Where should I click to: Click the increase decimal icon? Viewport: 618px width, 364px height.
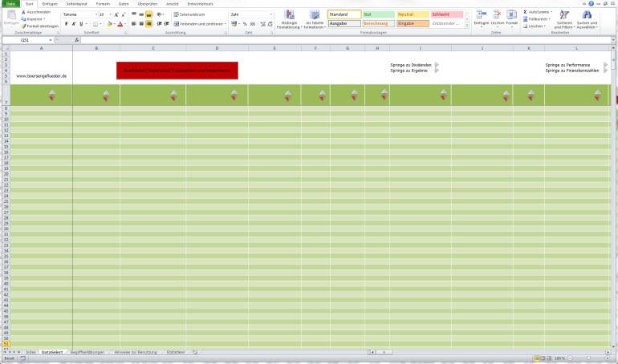click(x=263, y=24)
